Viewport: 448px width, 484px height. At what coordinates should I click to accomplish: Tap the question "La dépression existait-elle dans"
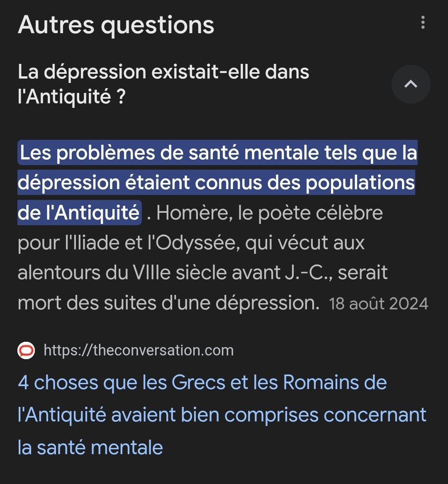coord(163,72)
